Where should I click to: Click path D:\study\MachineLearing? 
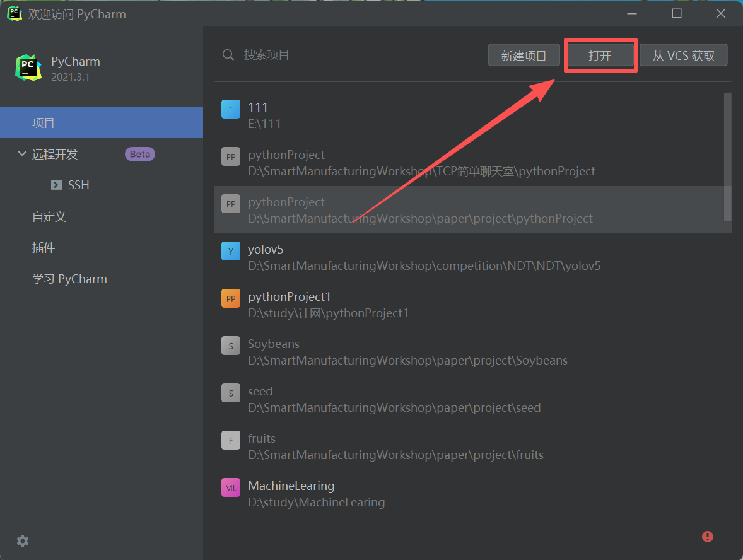(x=317, y=502)
